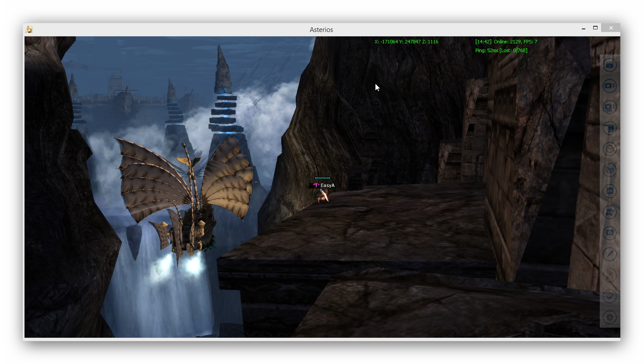Select the screwdriver tool icon
Image resolution: width=644 pixels, height=364 pixels.
[x=610, y=254]
